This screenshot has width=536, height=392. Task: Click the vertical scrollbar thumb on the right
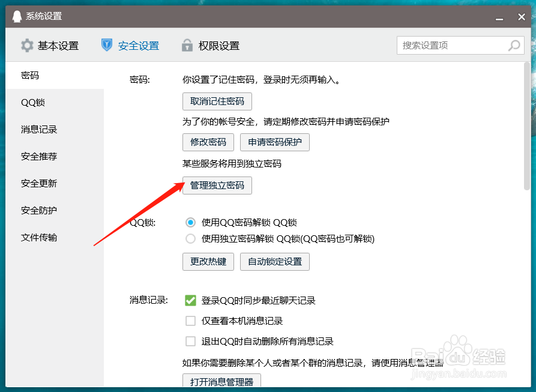point(527,126)
